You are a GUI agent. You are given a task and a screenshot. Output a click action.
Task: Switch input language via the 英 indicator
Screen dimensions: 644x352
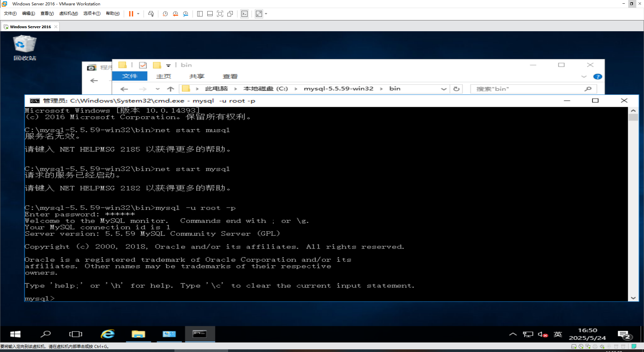[558, 334]
